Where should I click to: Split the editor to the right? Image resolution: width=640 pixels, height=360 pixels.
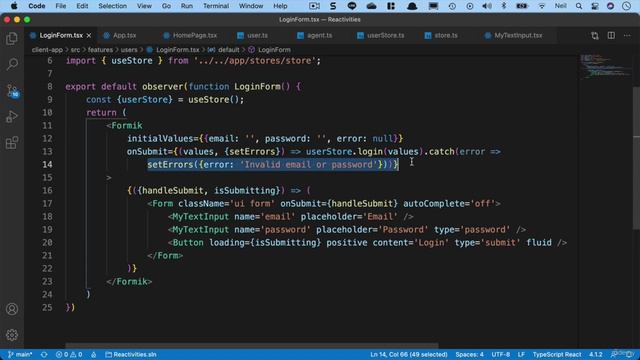[611, 36]
